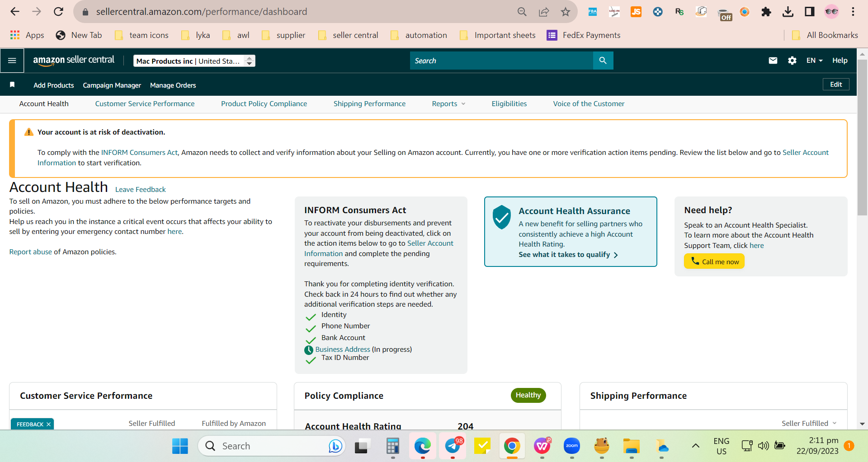The height and width of the screenshot is (462, 868).
Task: Click the search magnifier button
Action: coord(603,61)
